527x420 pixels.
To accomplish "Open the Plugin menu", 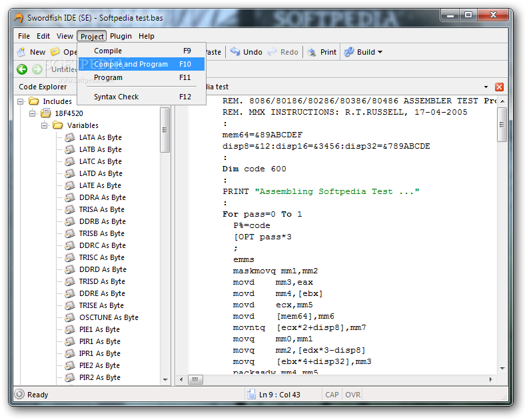I will point(121,36).
